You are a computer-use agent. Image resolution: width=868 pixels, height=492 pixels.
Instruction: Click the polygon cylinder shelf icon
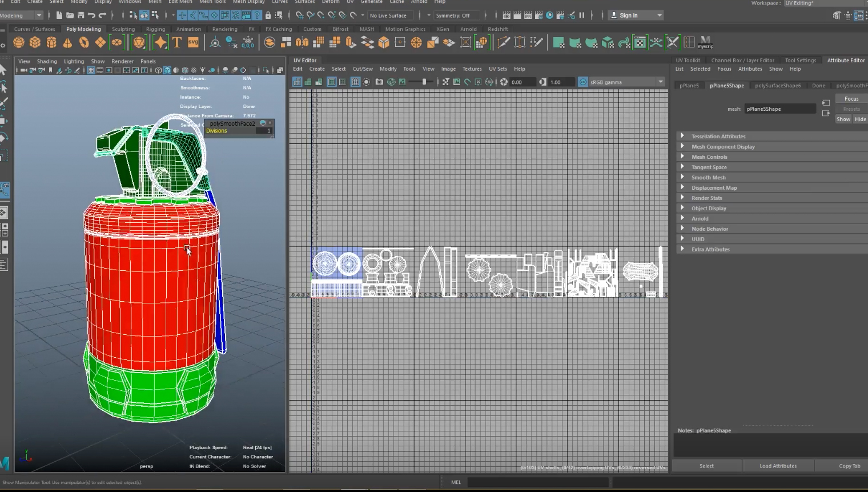51,43
